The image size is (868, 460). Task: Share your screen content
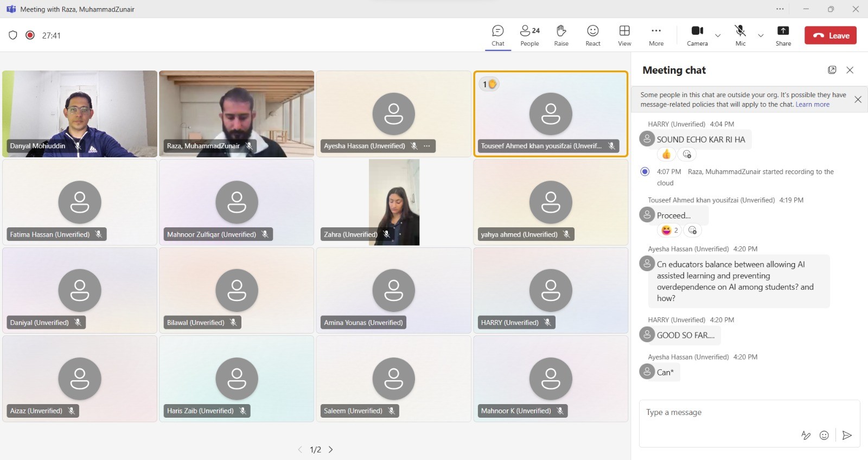[783, 36]
